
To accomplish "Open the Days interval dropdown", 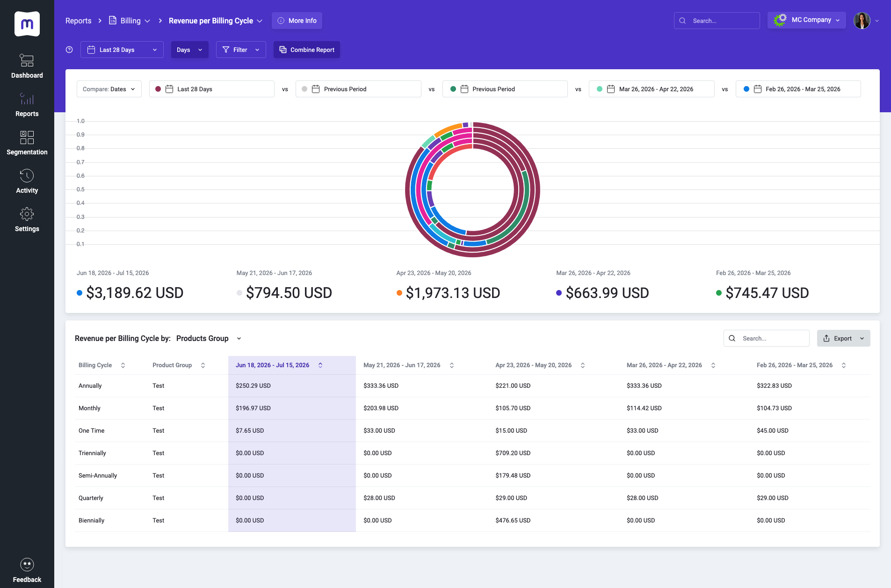I will (x=190, y=50).
